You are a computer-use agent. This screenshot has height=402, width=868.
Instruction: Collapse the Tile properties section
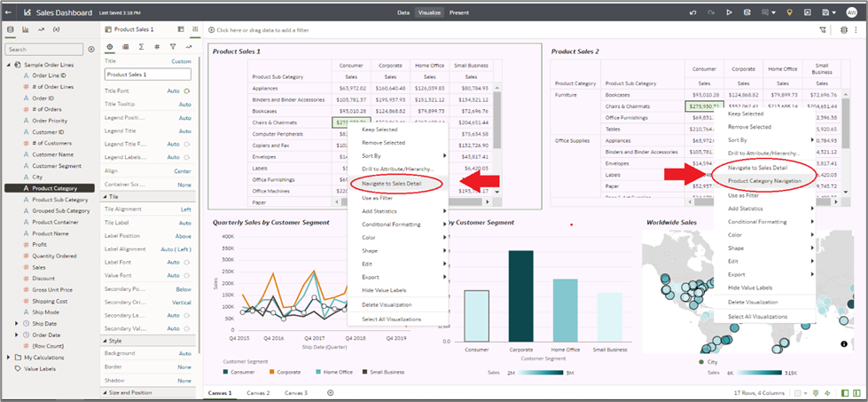106,197
